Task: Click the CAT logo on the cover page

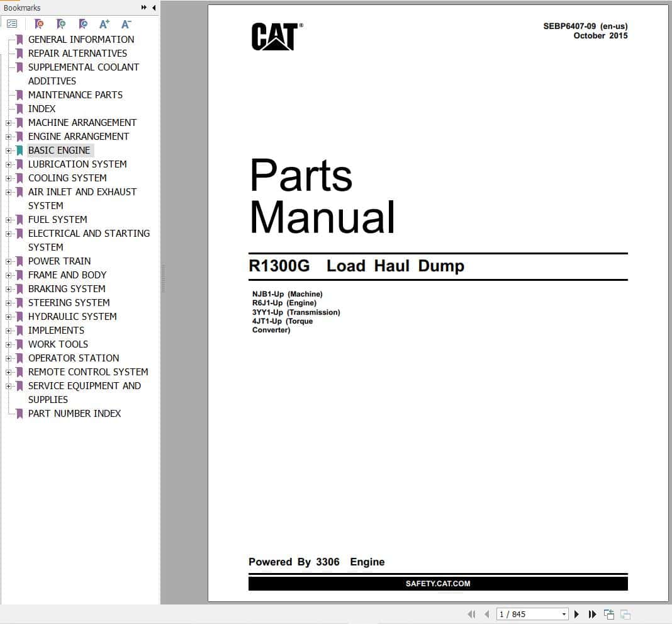Action: tap(277, 37)
